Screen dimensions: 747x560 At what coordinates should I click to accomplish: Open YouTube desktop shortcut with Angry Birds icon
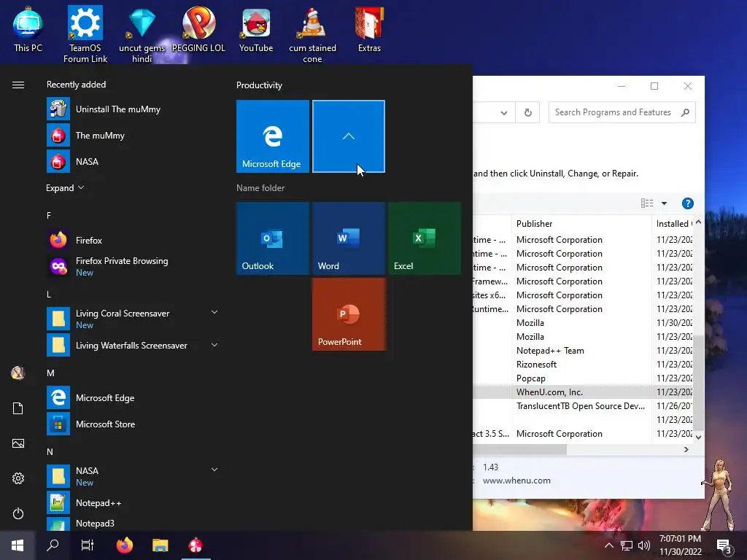tap(256, 29)
